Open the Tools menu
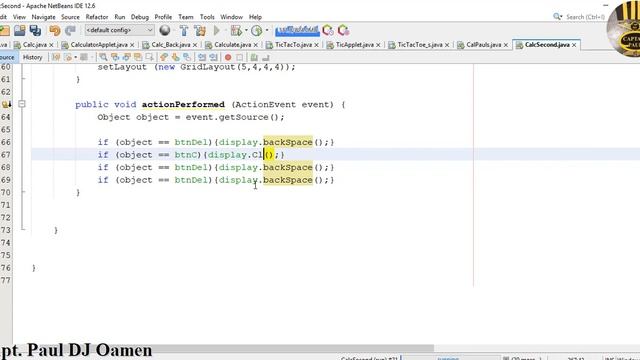Image resolution: width=640 pixels, height=360 pixels. pyautogui.click(x=207, y=17)
